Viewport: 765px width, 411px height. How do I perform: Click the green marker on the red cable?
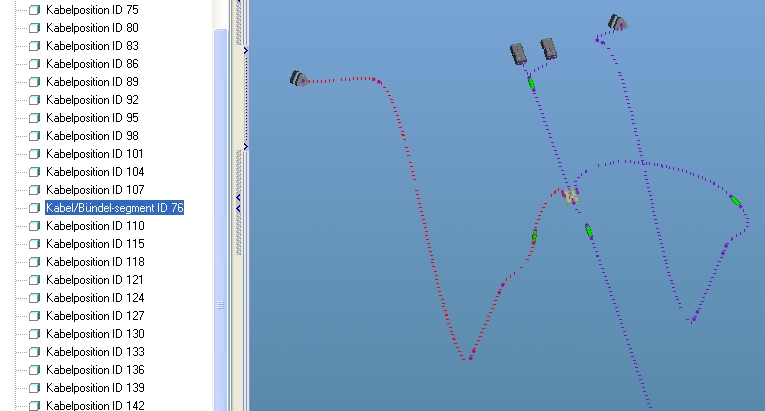point(535,236)
